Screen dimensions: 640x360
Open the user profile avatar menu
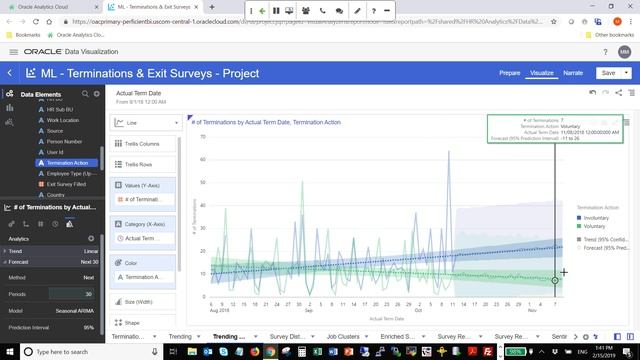(x=624, y=52)
